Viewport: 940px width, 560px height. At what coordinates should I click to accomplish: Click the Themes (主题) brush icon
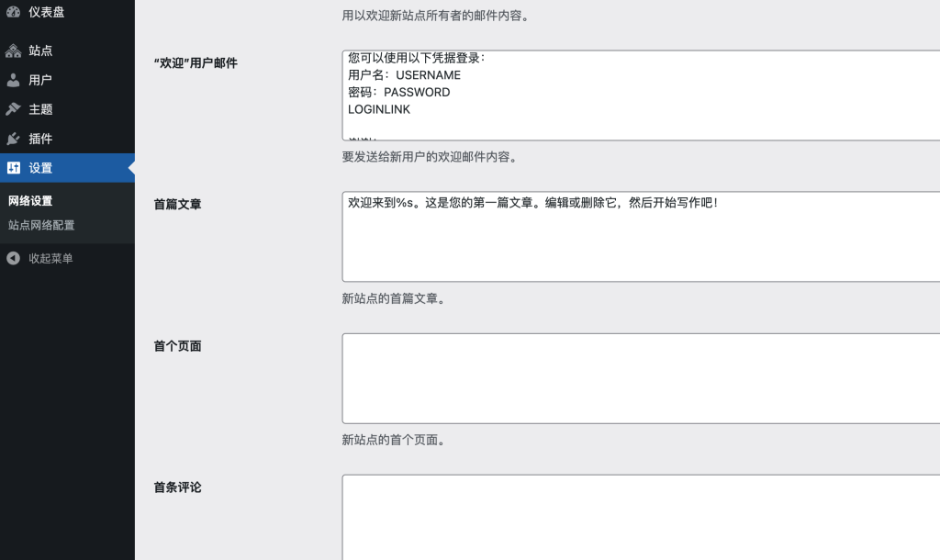pyautogui.click(x=14, y=109)
